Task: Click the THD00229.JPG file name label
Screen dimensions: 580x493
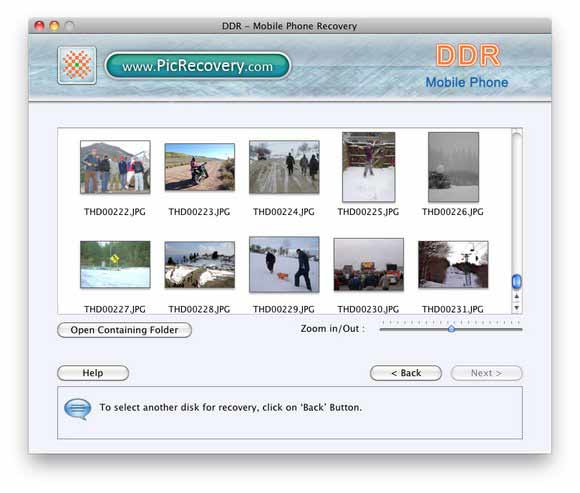Action: pos(284,309)
